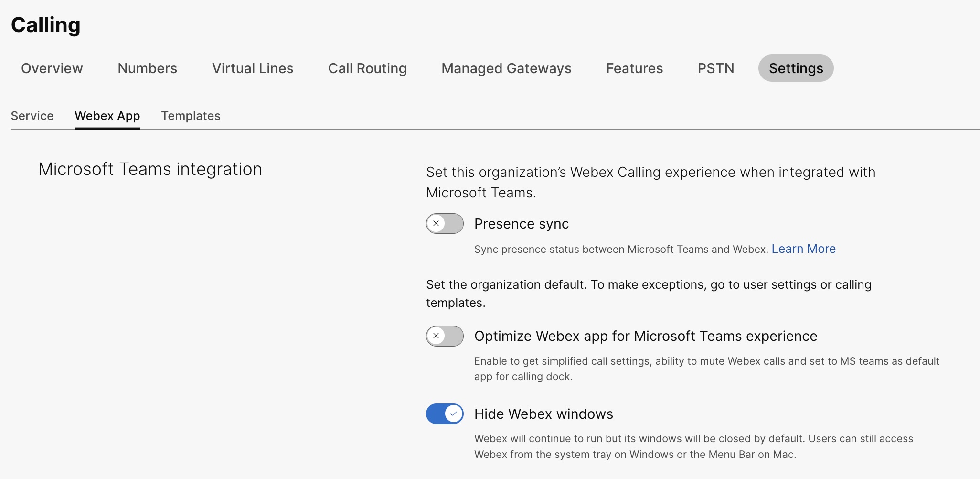This screenshot has height=479, width=980.
Task: Go to the Numbers tab
Action: (148, 68)
